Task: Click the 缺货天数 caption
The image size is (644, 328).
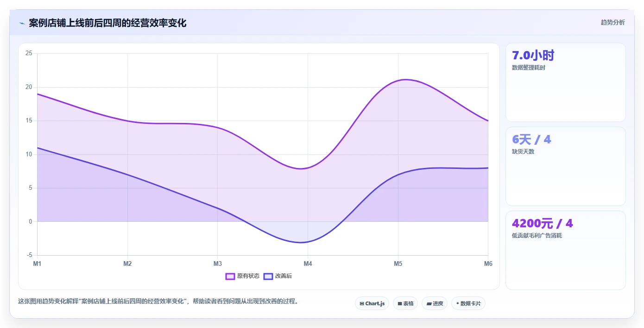Action: [523, 152]
